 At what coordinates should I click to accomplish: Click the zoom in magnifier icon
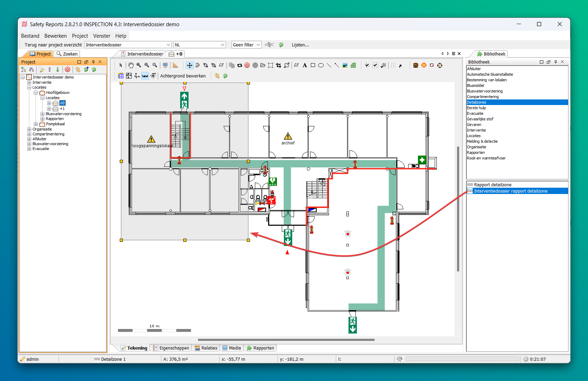139,65
